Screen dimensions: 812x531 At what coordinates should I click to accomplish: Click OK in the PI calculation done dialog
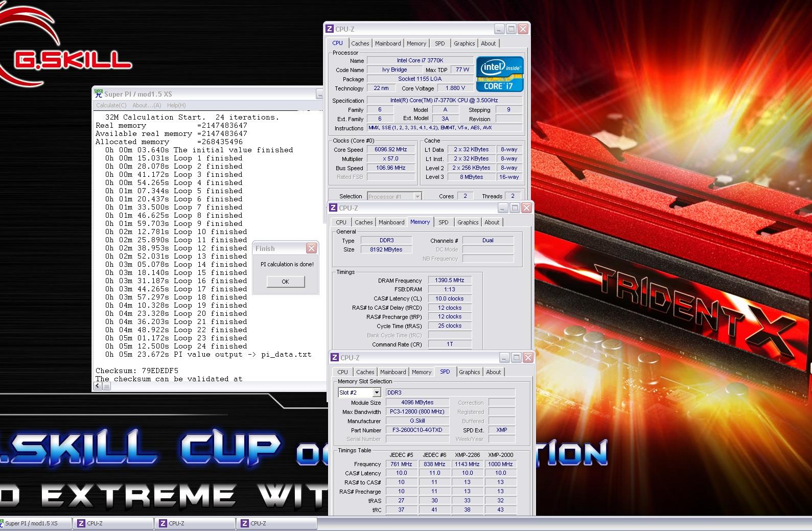(x=285, y=282)
